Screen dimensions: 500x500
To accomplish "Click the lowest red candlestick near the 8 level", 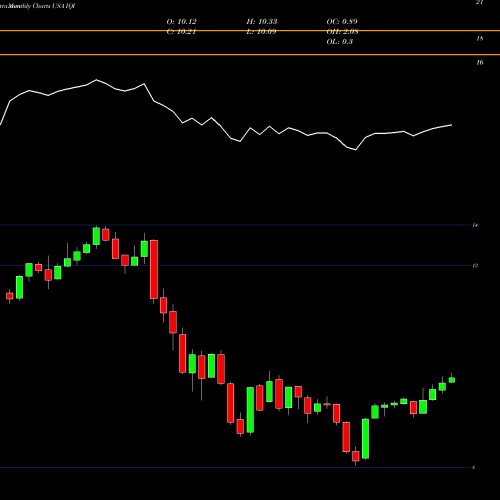I will [x=356, y=456].
